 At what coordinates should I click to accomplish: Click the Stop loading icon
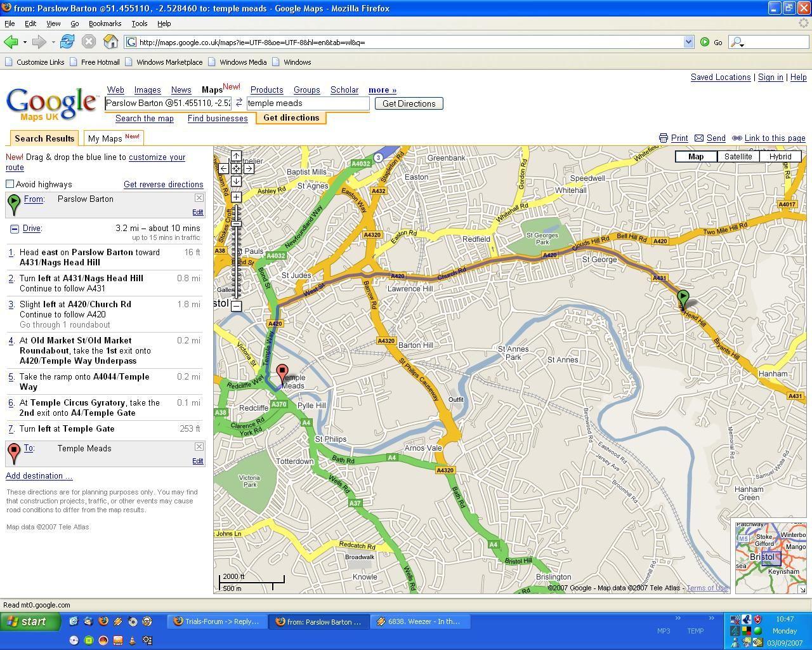pos(89,42)
